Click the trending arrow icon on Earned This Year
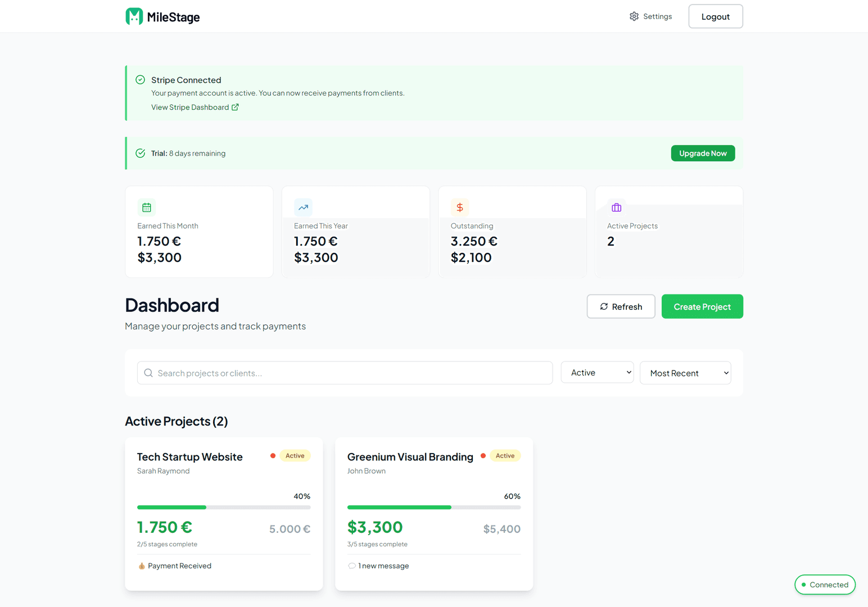Image resolution: width=868 pixels, height=607 pixels. tap(303, 207)
